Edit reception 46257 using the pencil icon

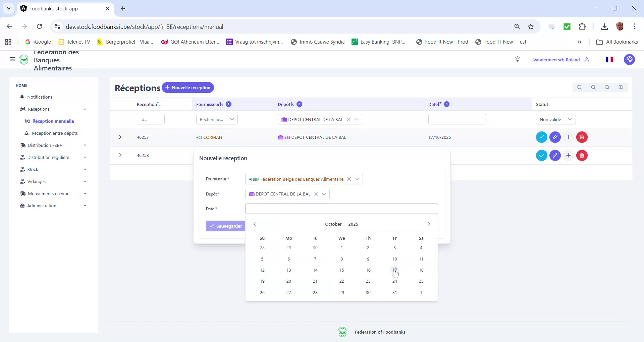click(x=555, y=137)
